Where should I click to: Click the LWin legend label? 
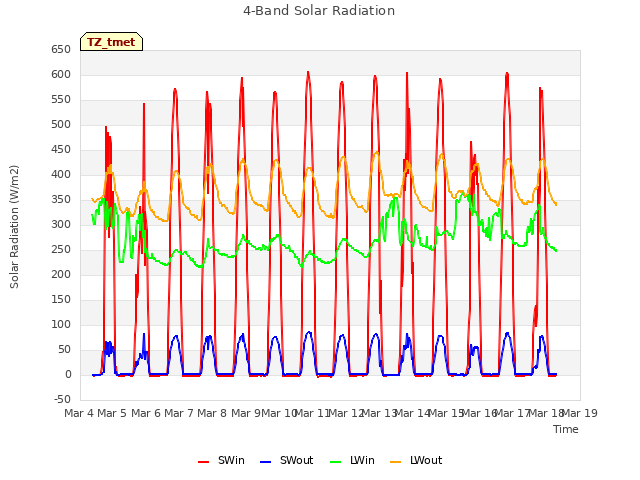tap(362, 460)
